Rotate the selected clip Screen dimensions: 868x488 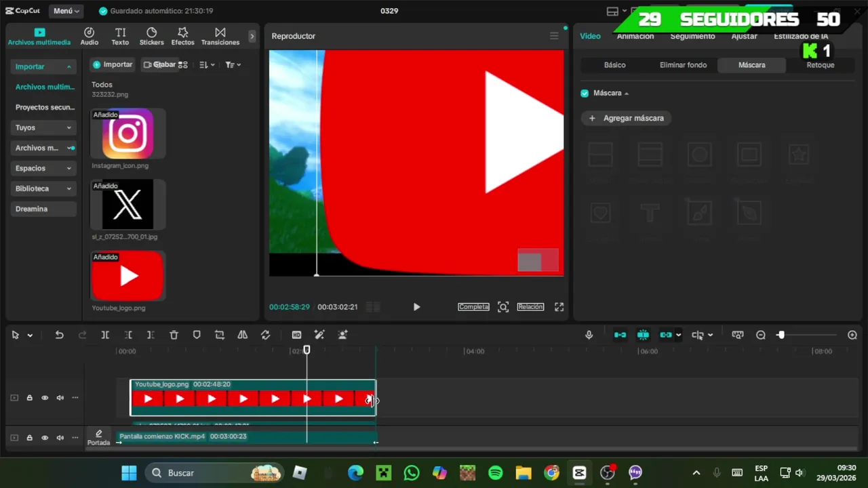coord(265,335)
